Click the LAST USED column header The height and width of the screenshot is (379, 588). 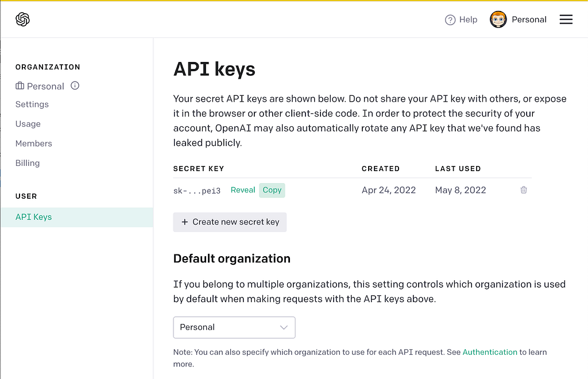point(458,169)
